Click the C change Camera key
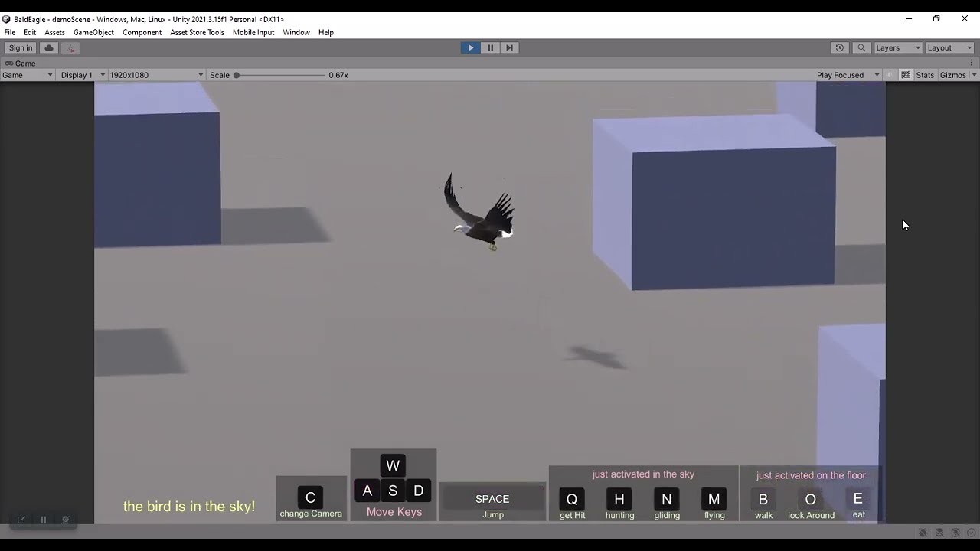 tap(310, 498)
